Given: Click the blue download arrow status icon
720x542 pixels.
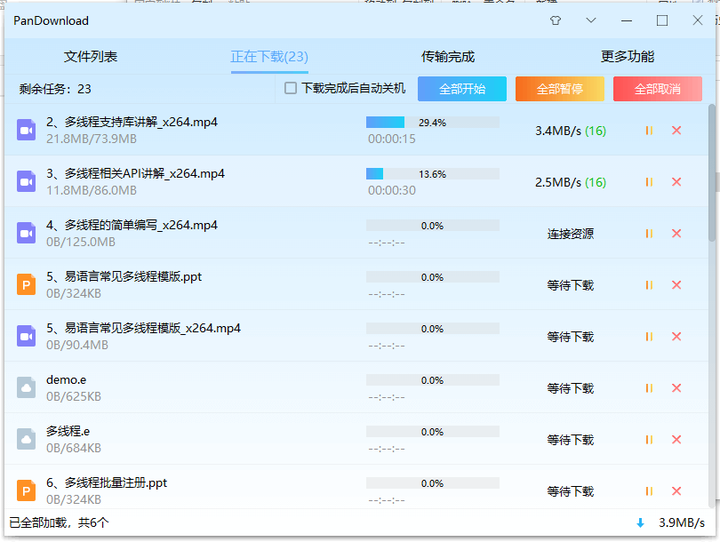Looking at the screenshot, I should click(640, 523).
